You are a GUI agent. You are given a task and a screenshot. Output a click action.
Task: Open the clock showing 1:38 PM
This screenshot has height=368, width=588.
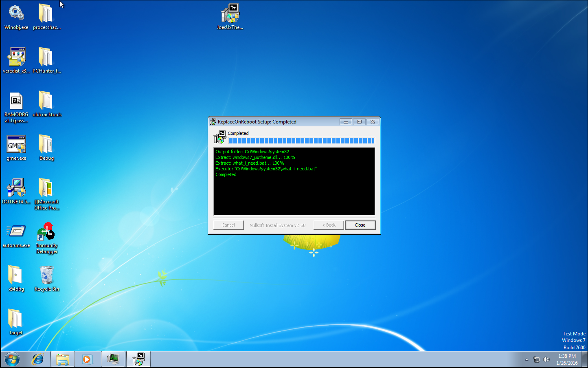click(x=567, y=359)
